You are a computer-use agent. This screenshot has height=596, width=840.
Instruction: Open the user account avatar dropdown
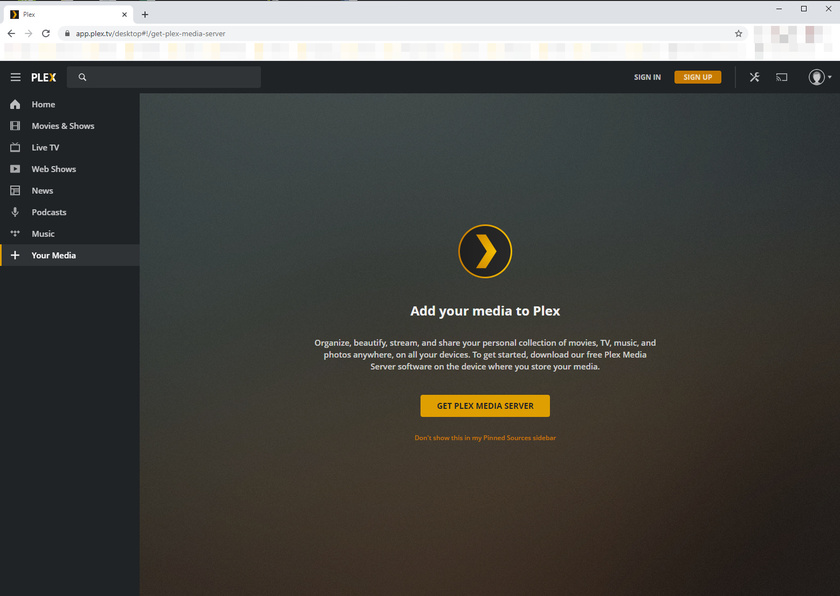pyautogui.click(x=820, y=77)
